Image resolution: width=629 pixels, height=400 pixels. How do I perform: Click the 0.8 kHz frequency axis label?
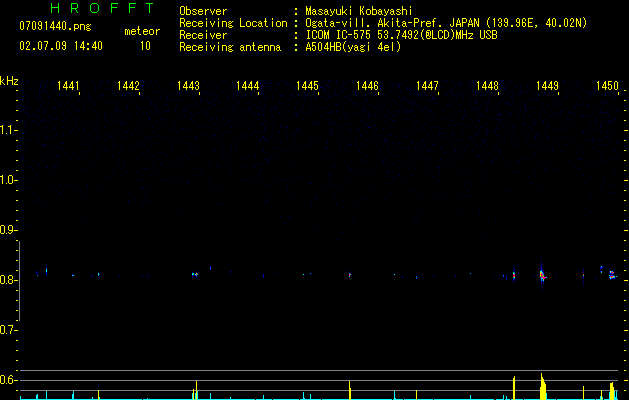8,280
